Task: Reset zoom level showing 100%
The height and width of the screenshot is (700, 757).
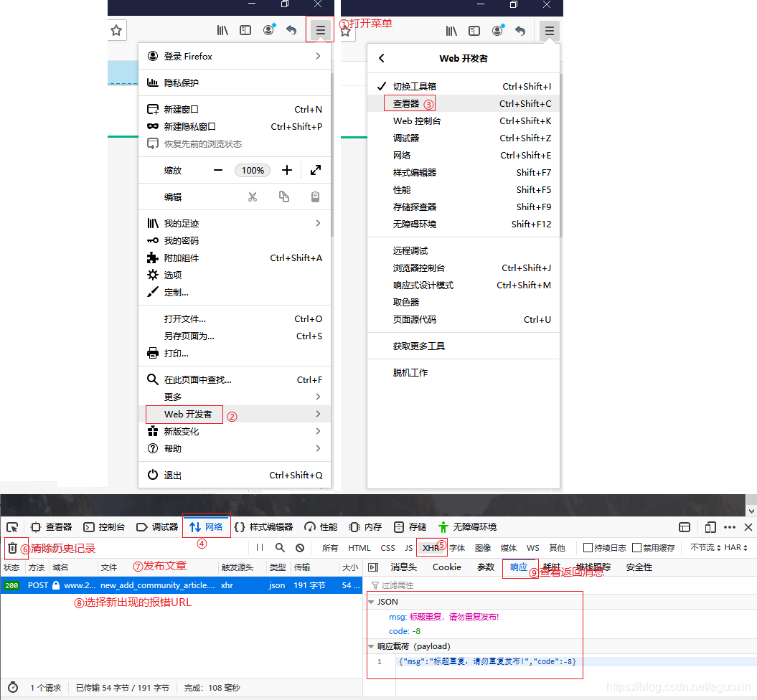Action: (253, 170)
